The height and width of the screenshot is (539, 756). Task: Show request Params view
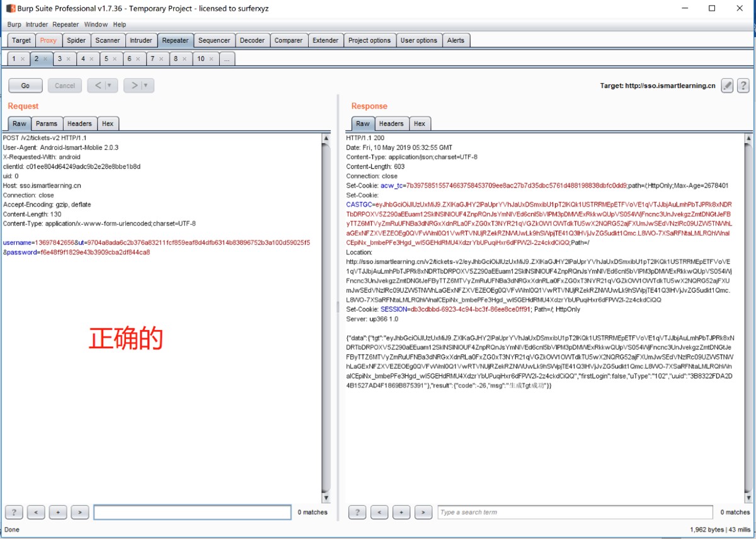click(47, 123)
